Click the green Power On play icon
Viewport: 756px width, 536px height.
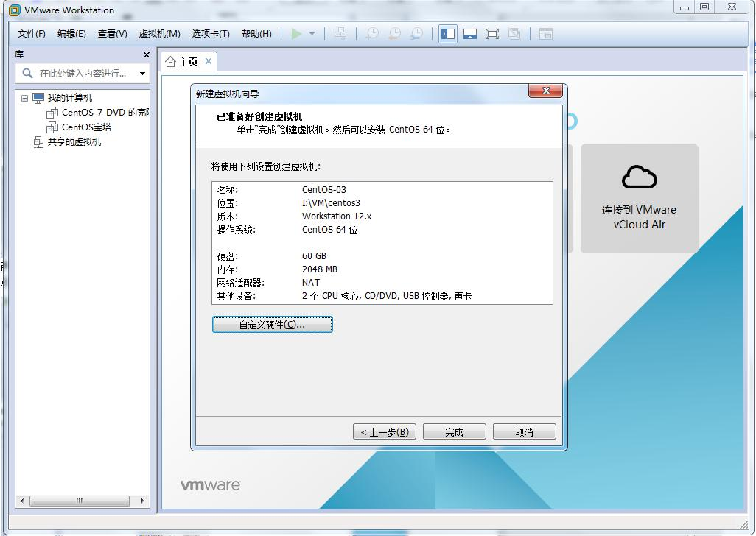tap(296, 34)
